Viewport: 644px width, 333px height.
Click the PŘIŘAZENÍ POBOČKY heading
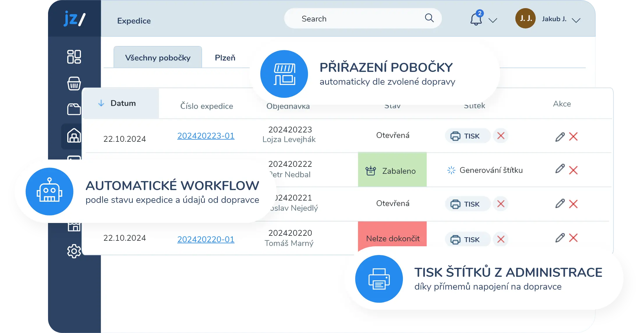click(386, 67)
